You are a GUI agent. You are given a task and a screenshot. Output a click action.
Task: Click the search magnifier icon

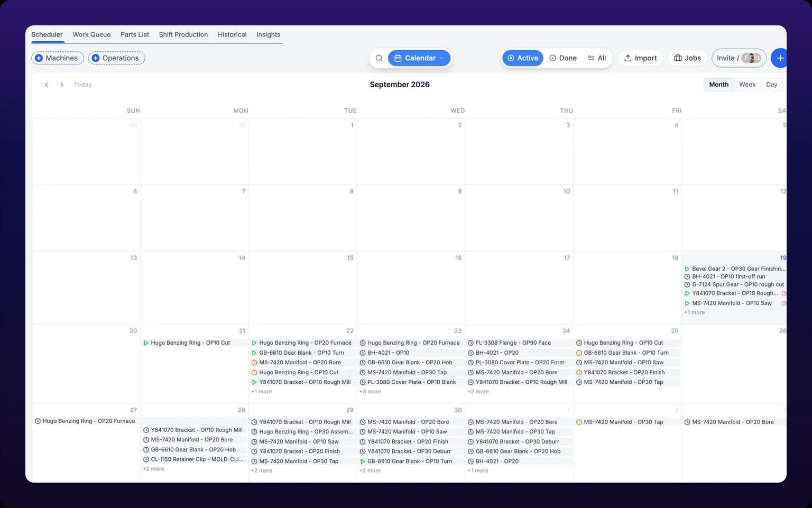[379, 58]
